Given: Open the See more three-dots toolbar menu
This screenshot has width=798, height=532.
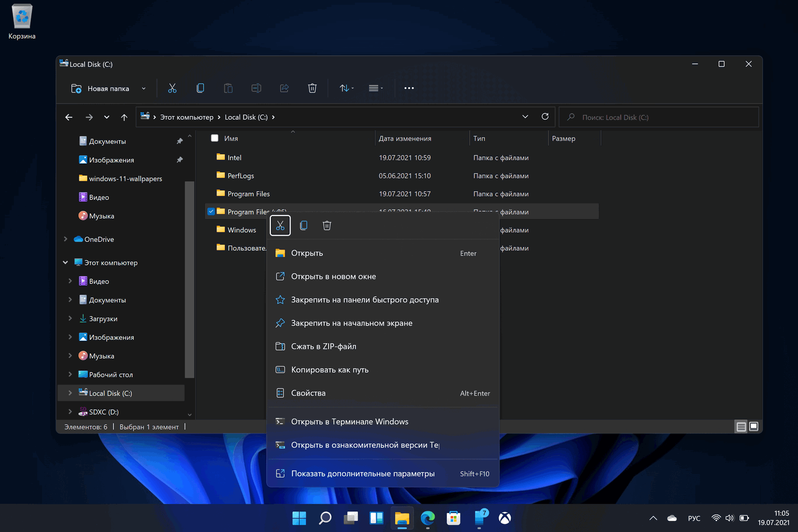Looking at the screenshot, I should [409, 88].
